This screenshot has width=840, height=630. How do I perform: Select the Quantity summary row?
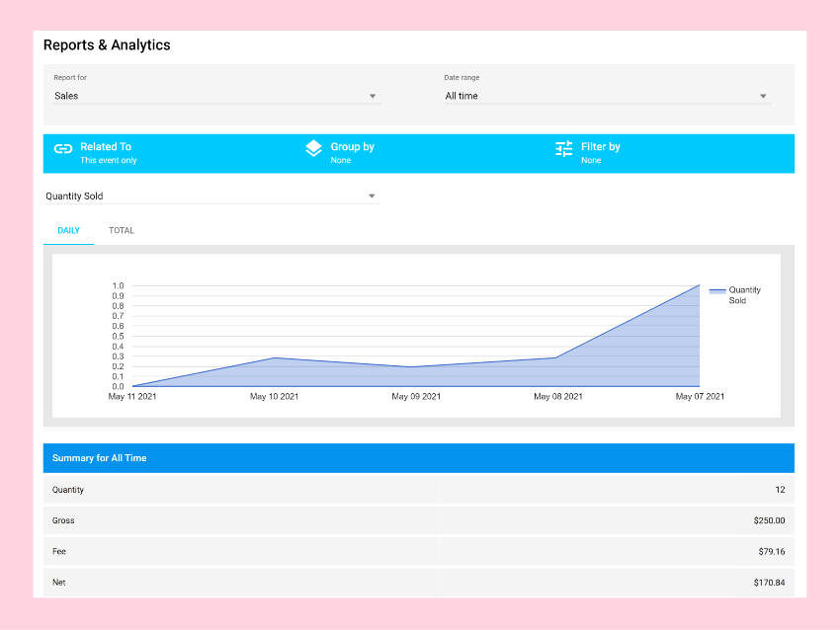(x=418, y=490)
